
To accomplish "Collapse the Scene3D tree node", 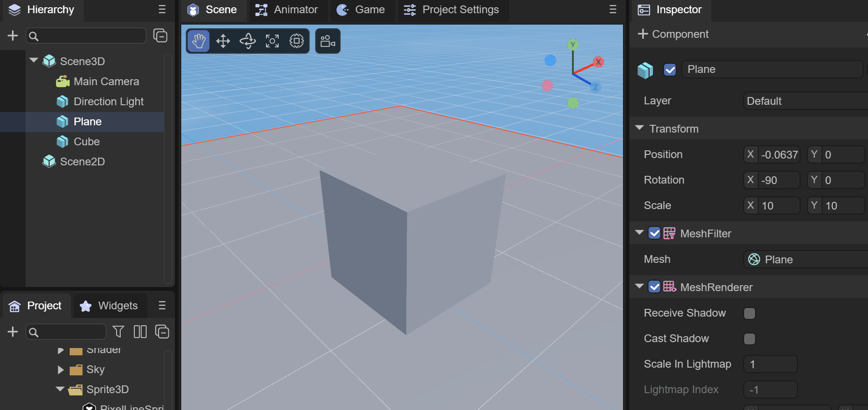I will pos(34,61).
